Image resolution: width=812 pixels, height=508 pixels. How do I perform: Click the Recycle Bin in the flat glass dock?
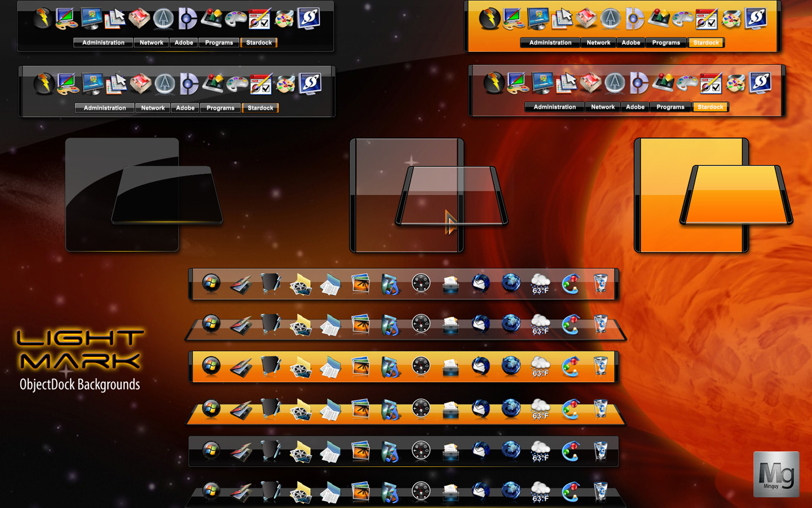click(x=601, y=283)
